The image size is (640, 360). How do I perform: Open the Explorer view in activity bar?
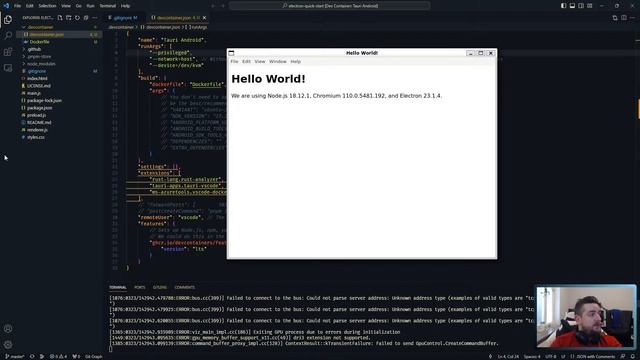point(8,20)
